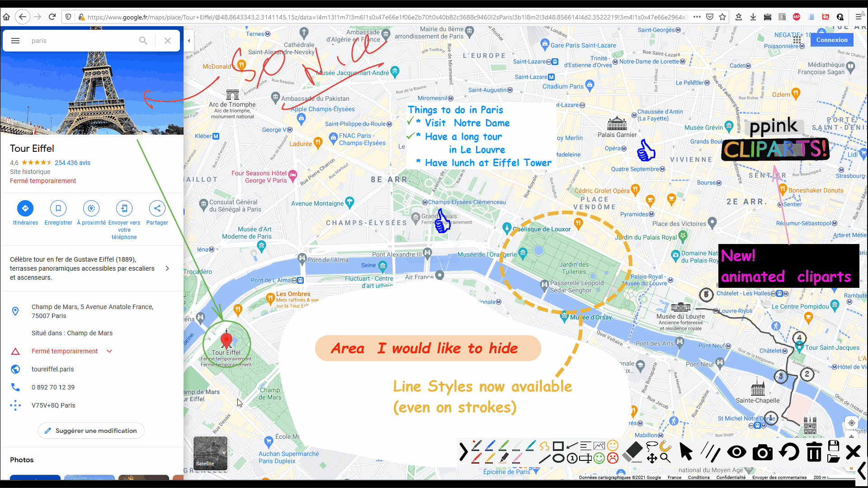The image size is (868, 488).
Task: Toggle the Connexion button state
Action: [832, 39]
